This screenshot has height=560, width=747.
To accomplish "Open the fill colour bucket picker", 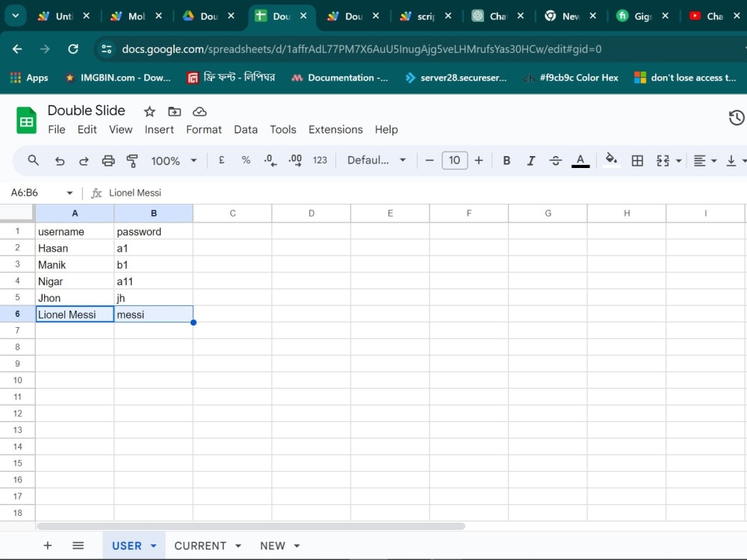I will [x=611, y=160].
